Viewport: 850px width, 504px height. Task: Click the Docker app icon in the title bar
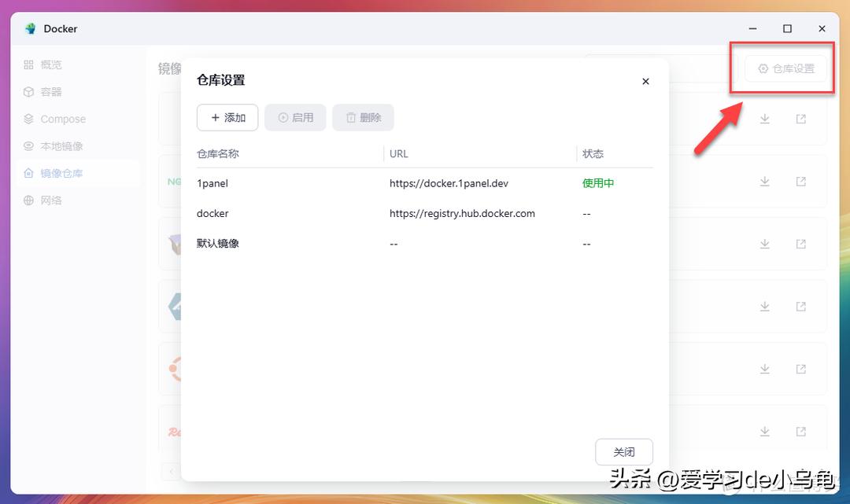[x=31, y=29]
